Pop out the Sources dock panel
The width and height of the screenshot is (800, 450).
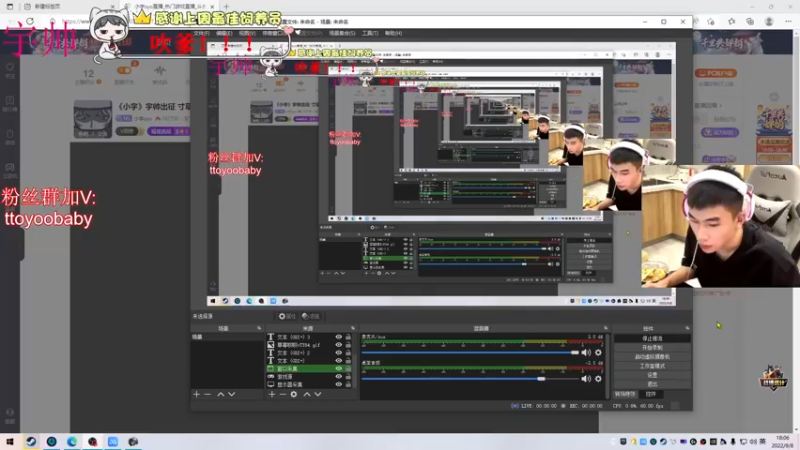coord(353,328)
